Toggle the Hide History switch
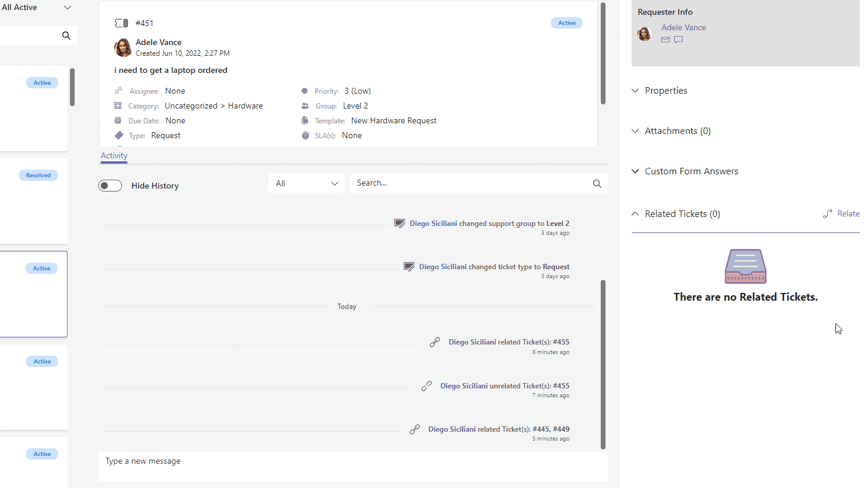This screenshot has width=868, height=488. [x=110, y=186]
